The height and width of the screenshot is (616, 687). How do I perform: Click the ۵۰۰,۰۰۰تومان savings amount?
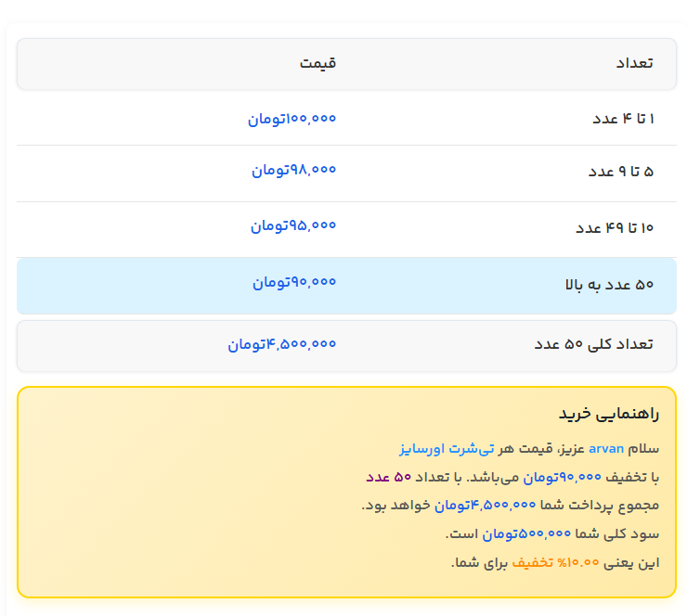coord(526,533)
